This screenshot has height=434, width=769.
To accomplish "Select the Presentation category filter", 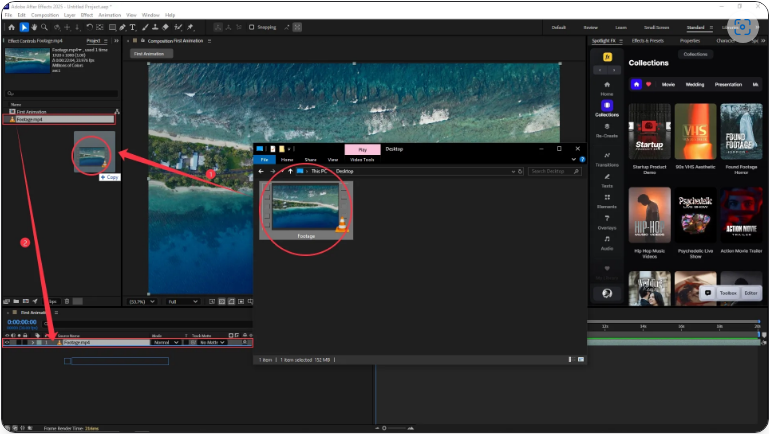I will 728,84.
